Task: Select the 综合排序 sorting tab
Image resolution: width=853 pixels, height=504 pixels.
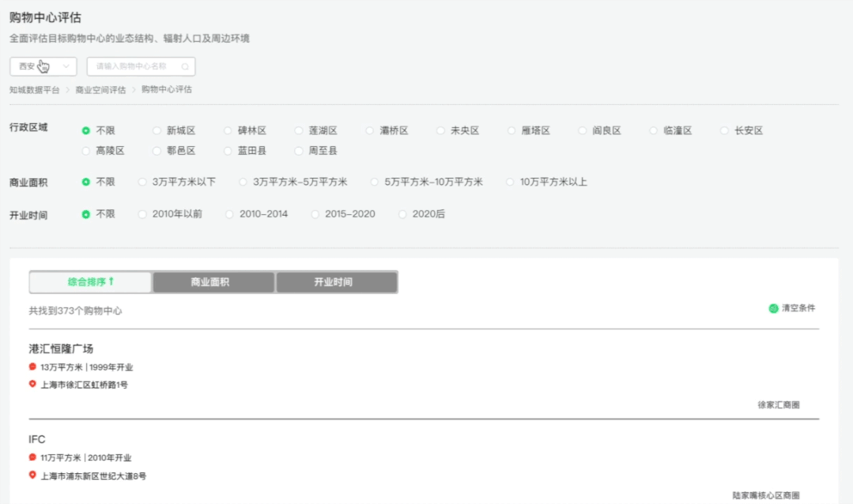Action: 90,282
